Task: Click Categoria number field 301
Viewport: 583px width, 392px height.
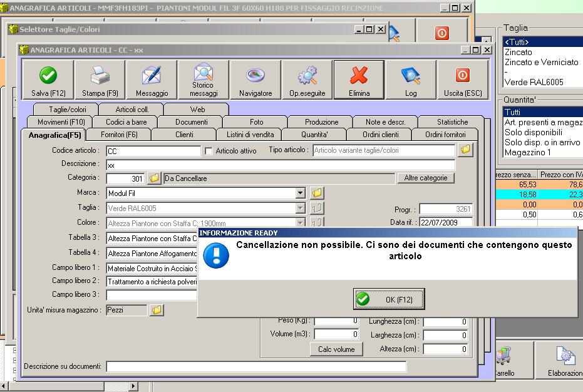Action: click(x=125, y=178)
